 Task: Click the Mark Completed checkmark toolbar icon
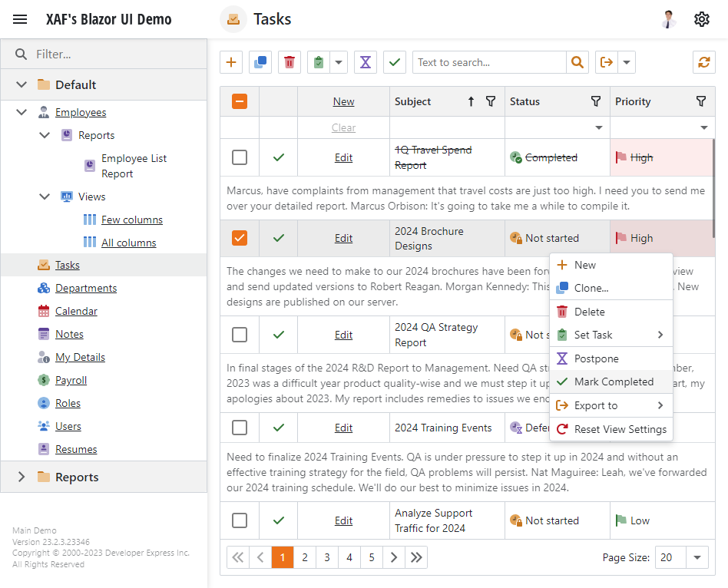(x=395, y=62)
